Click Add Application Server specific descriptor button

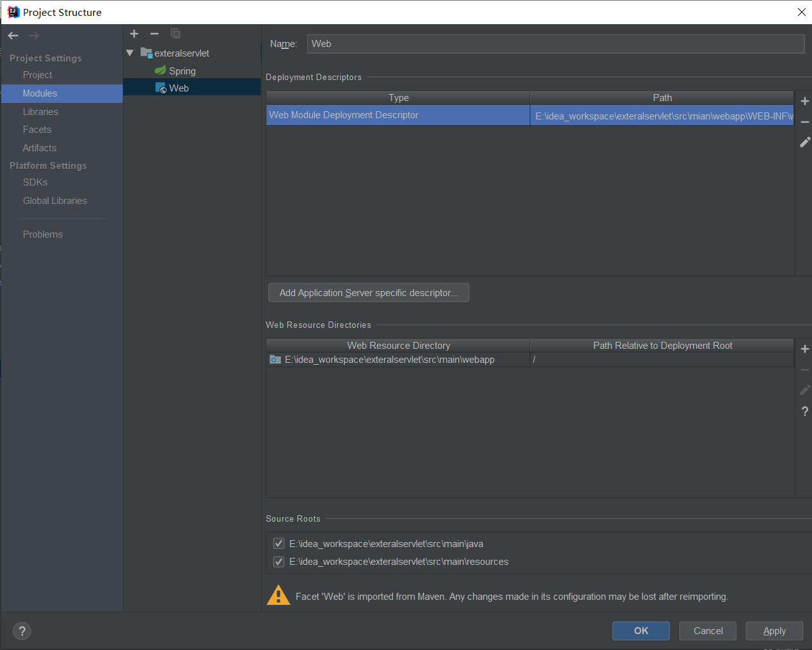pyautogui.click(x=369, y=293)
